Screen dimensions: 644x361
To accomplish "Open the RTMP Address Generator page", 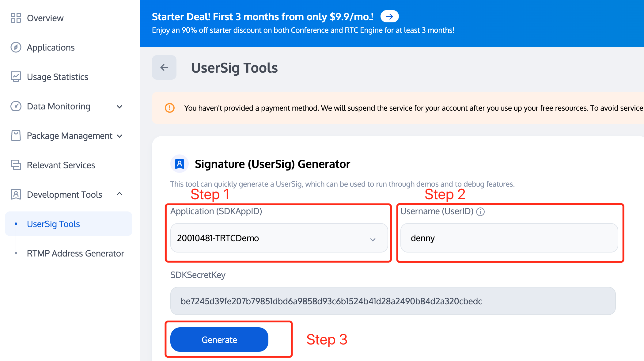I will point(75,253).
